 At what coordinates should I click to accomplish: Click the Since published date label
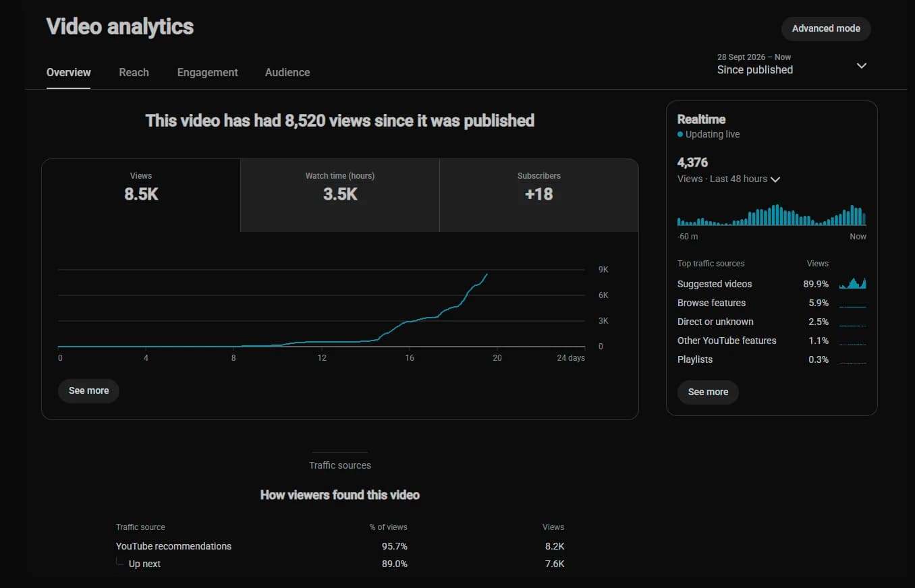click(754, 69)
